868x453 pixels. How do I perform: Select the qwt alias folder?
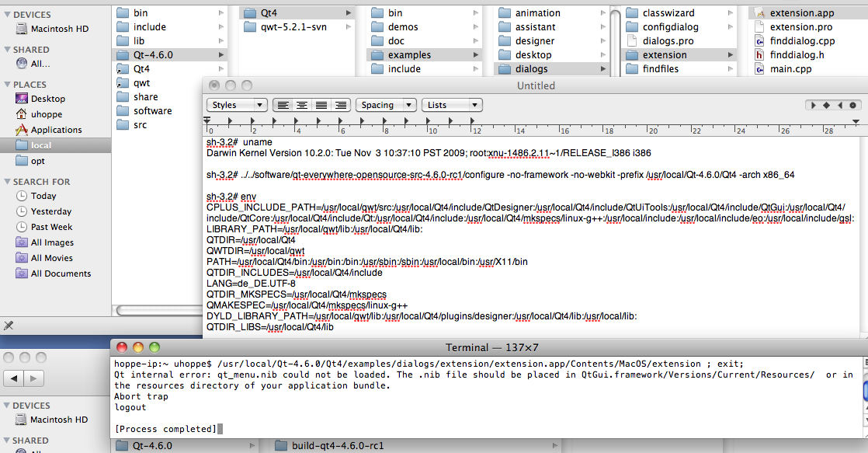pos(134,82)
